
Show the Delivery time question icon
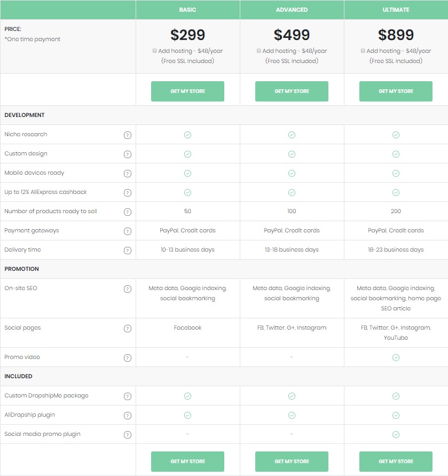tap(128, 251)
